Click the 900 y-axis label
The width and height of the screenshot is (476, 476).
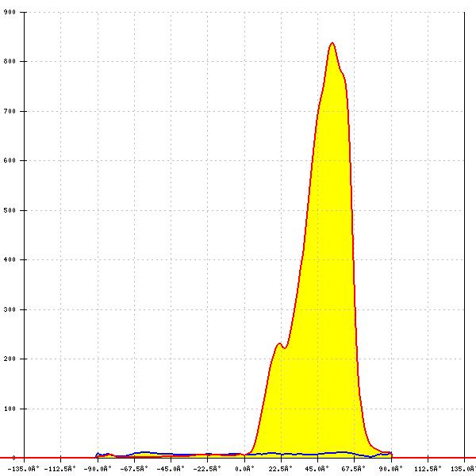point(10,12)
